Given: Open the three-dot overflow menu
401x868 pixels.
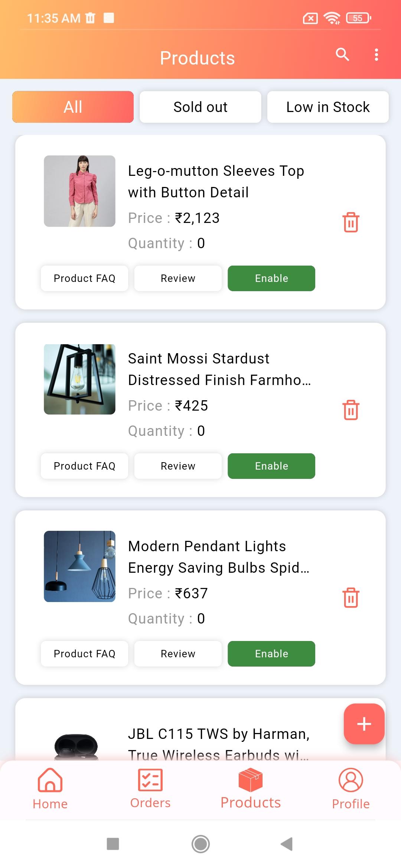Looking at the screenshot, I should click(376, 55).
